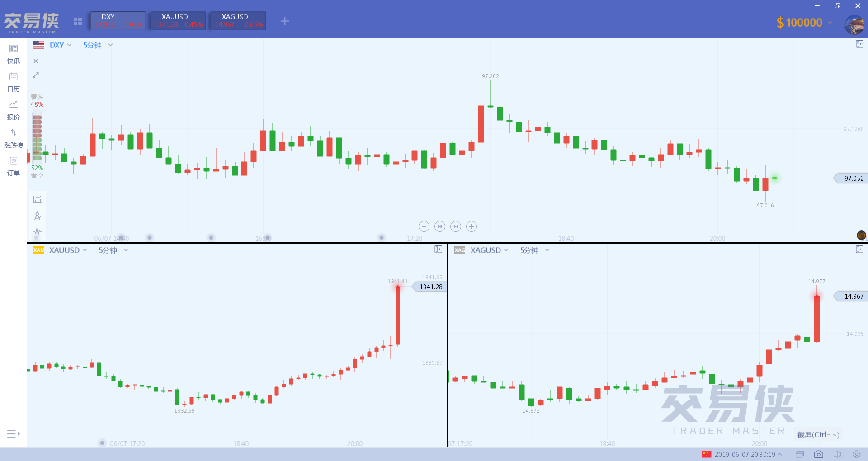
Task: Click the 14.872 low price label
Action: 531,411
